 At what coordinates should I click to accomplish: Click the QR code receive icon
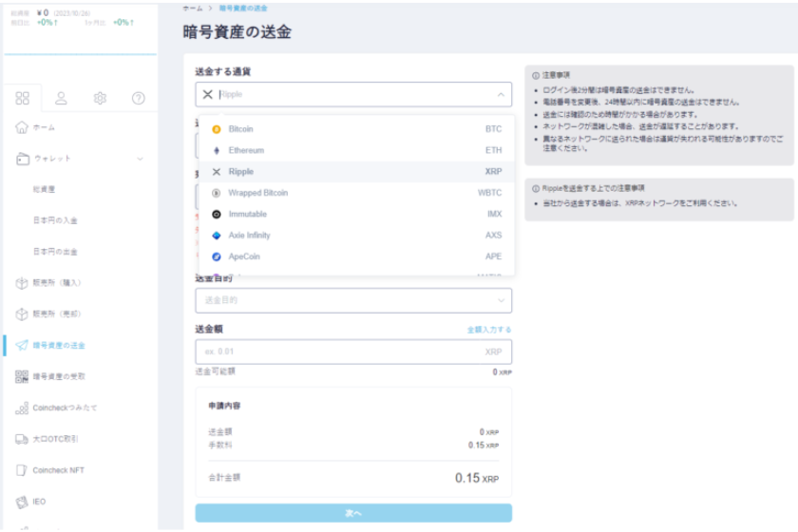point(21,377)
